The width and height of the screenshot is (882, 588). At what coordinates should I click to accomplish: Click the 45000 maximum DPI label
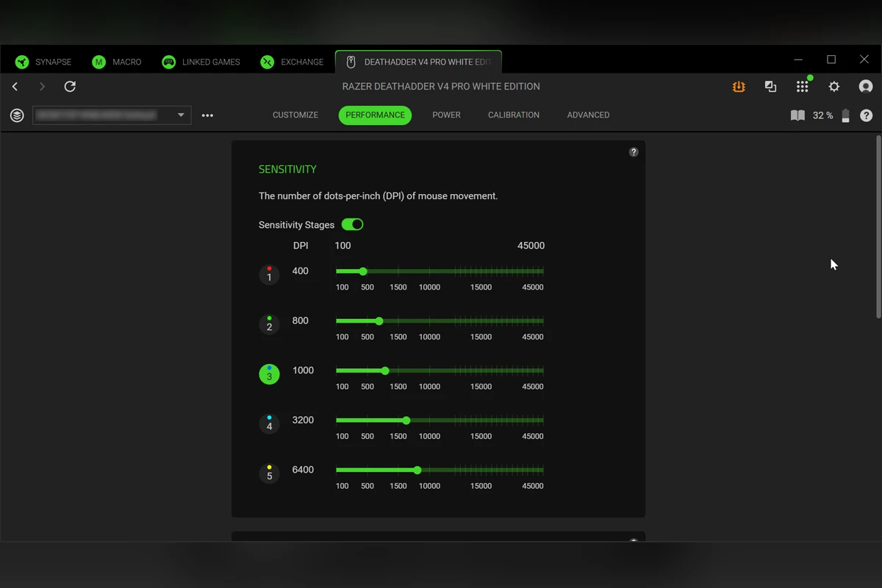(x=531, y=245)
